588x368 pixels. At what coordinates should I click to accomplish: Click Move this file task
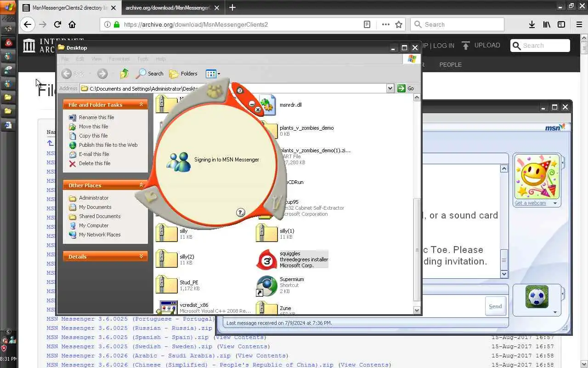point(93,126)
